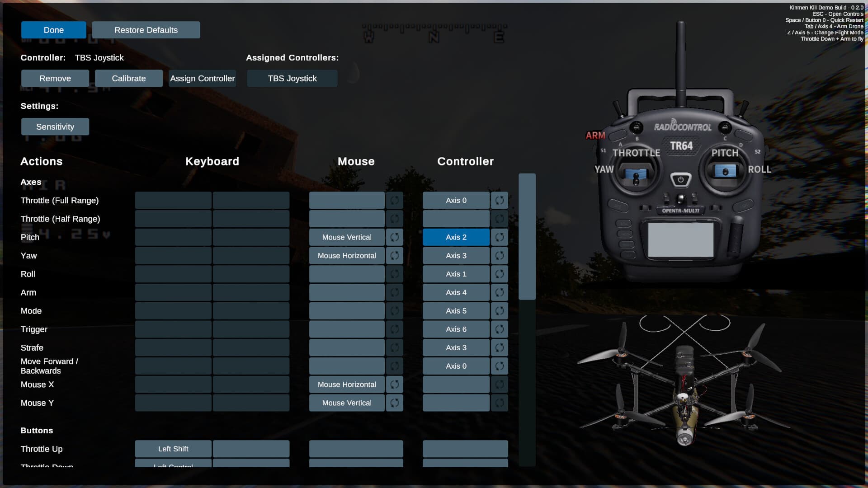The image size is (868, 488).
Task: Select the highlighted Axis 2 Pitch binding
Action: (x=456, y=237)
